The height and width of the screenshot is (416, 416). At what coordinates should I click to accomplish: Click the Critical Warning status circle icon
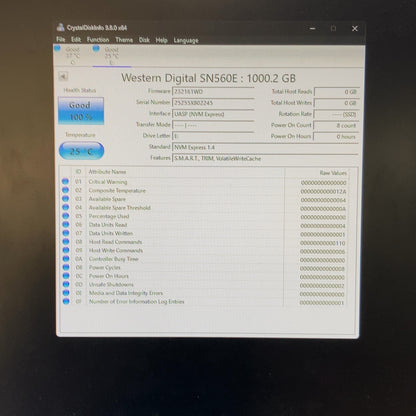(x=65, y=181)
